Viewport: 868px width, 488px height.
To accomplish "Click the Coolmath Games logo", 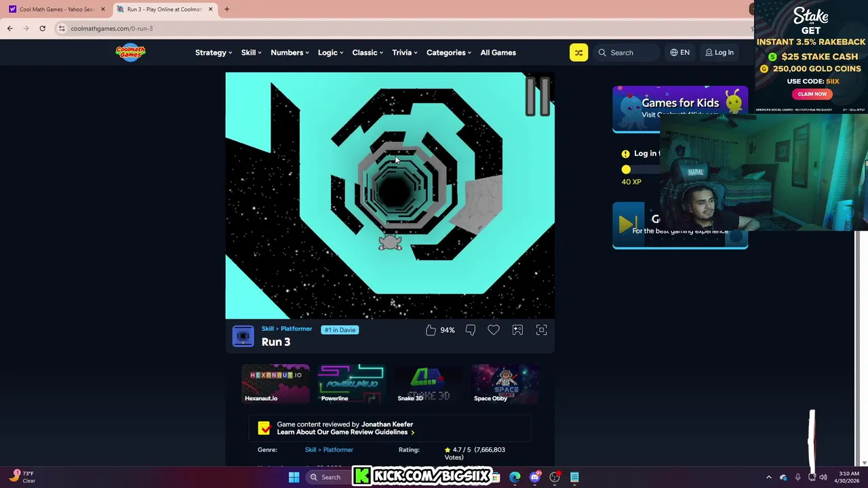I will pos(130,52).
